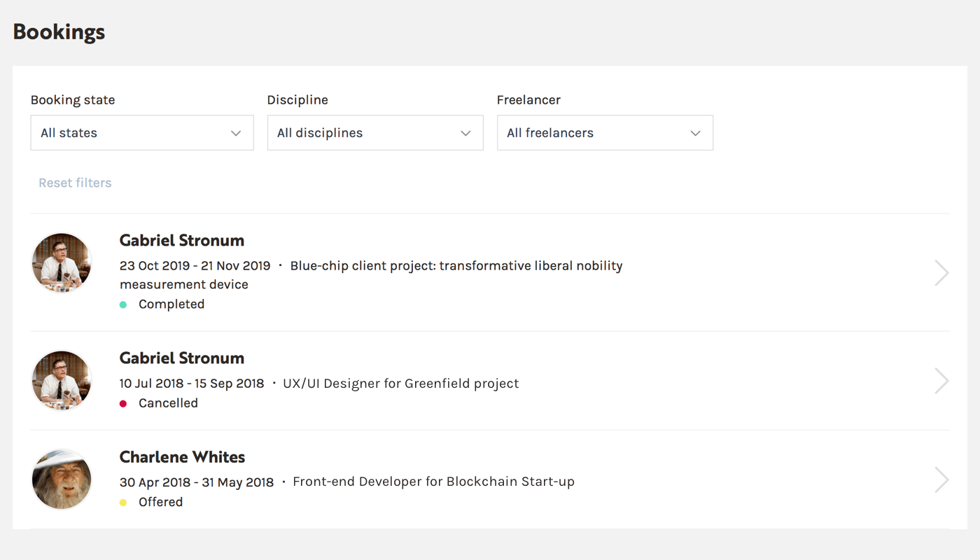Click Charlene Whites' profile photo
Screen dimensions: 980x560
click(x=62, y=479)
